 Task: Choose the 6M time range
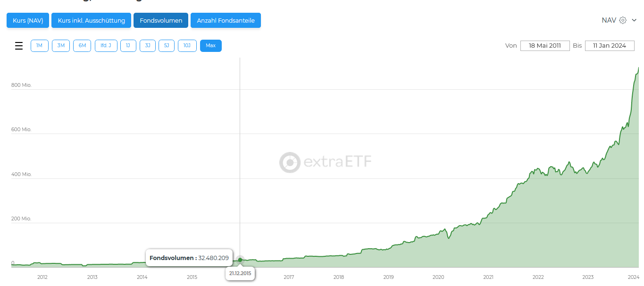[82, 46]
